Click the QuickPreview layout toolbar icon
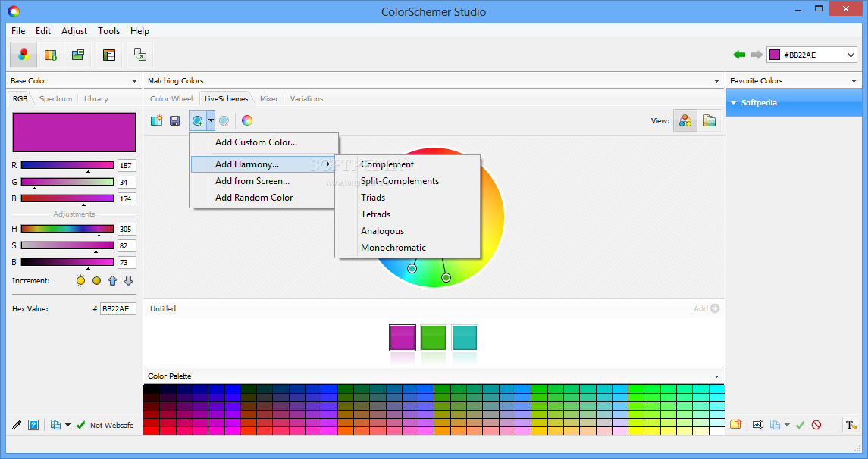 [x=109, y=55]
